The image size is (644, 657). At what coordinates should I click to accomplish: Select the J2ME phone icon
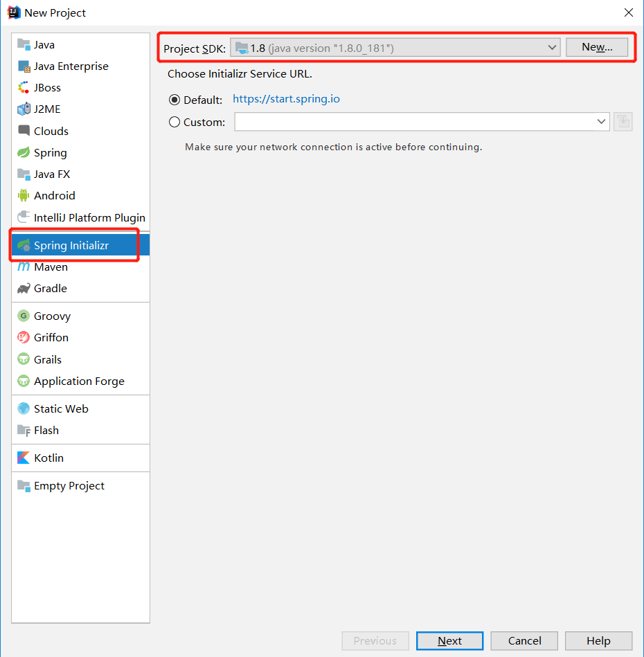24,109
